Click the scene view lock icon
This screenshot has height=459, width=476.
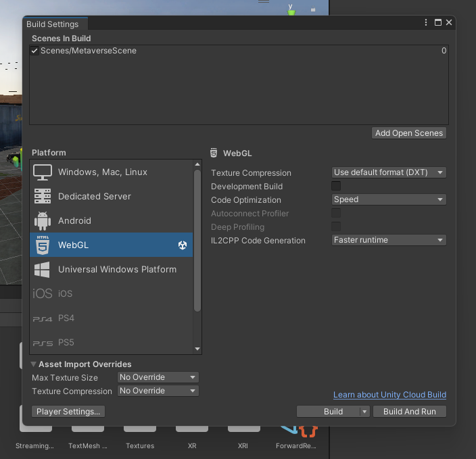(313, 9)
